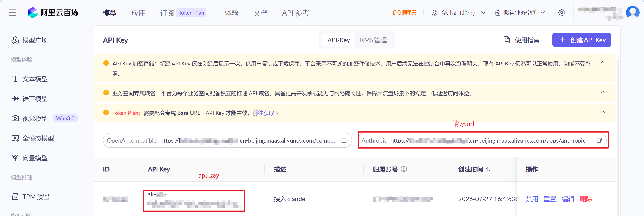Click the 创建 API Key button
The height and width of the screenshot is (216, 644).
(581, 40)
